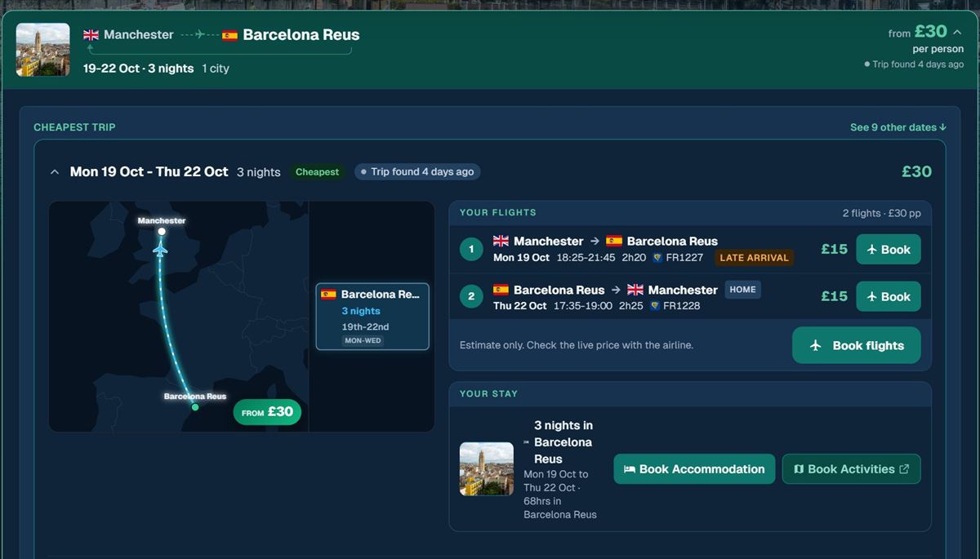The width and height of the screenshot is (980, 559).
Task: Click flight number FR1228
Action: (x=682, y=306)
